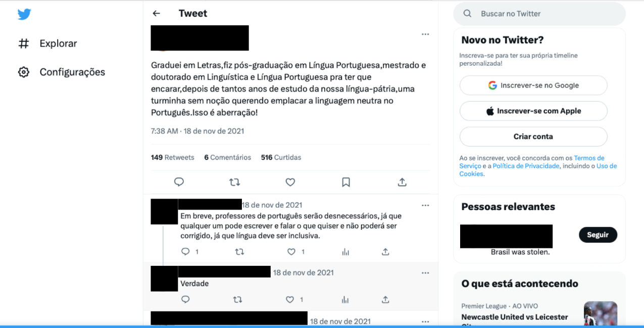View analytics on the 'Em breve' reply
This screenshot has width=644, height=328.
click(345, 252)
